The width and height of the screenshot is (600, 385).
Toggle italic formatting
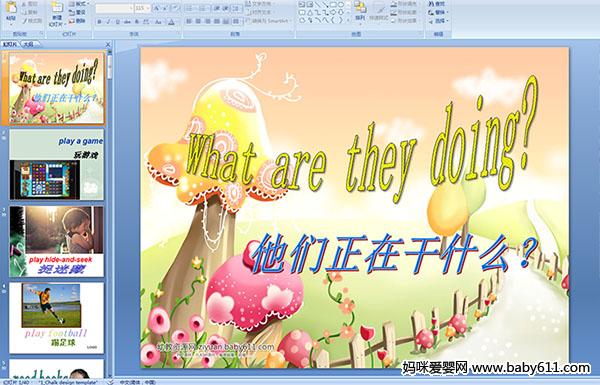tap(108, 22)
